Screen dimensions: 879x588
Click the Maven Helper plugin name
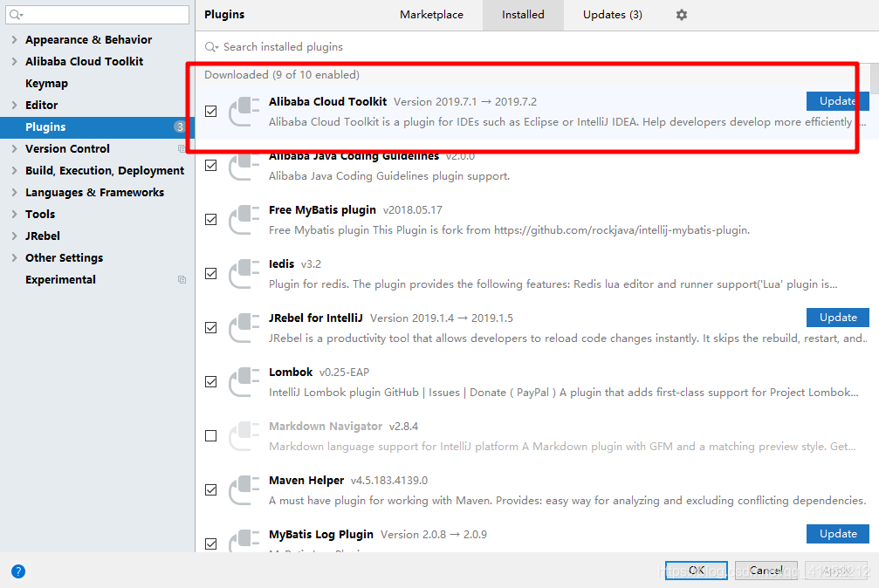coord(306,481)
